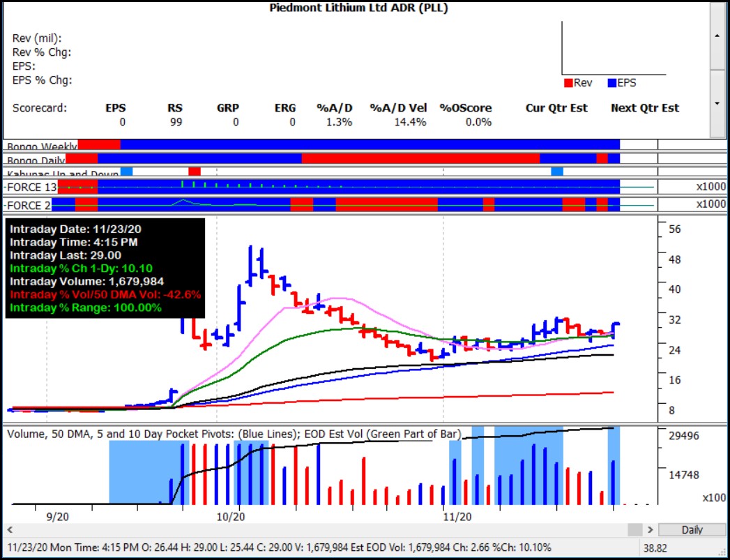Image resolution: width=730 pixels, height=560 pixels.
Task: Click the FORCE 2 indicator label
Action: (27, 205)
